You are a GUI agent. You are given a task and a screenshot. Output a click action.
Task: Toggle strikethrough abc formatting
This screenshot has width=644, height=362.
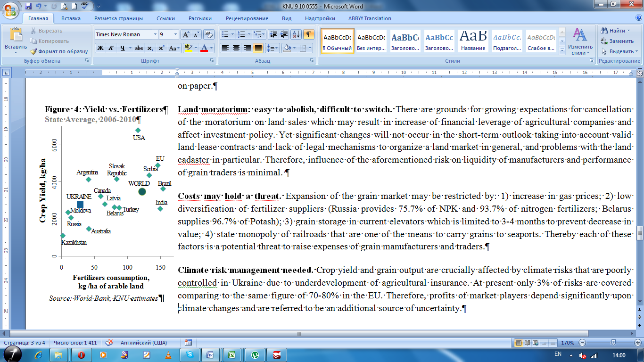pos(139,48)
